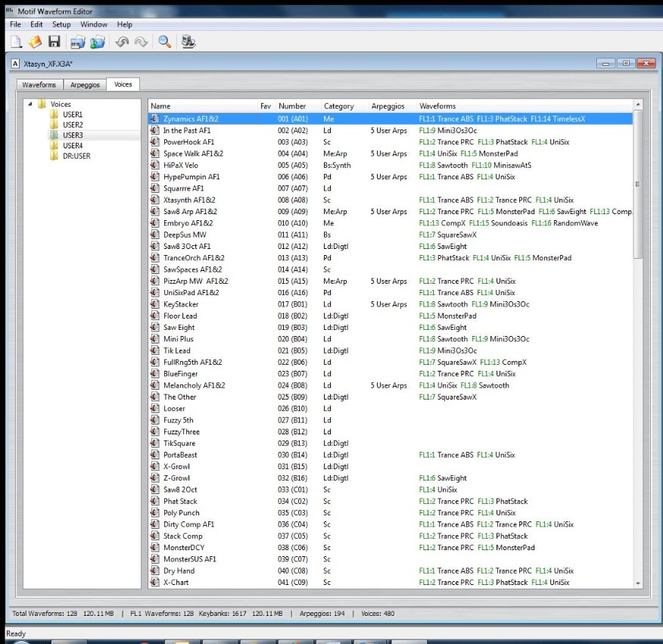
Task: Click the Waveforms column header
Action: (524, 106)
